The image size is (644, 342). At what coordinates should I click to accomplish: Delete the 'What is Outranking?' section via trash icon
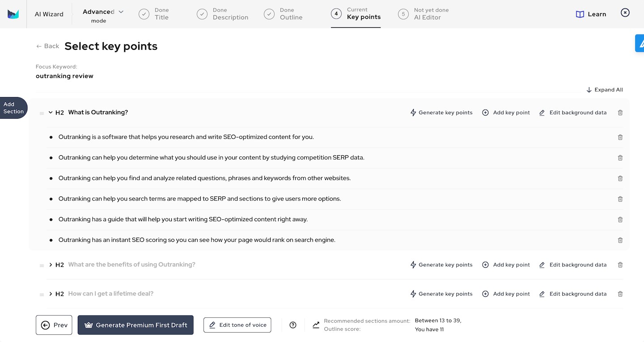pos(620,113)
